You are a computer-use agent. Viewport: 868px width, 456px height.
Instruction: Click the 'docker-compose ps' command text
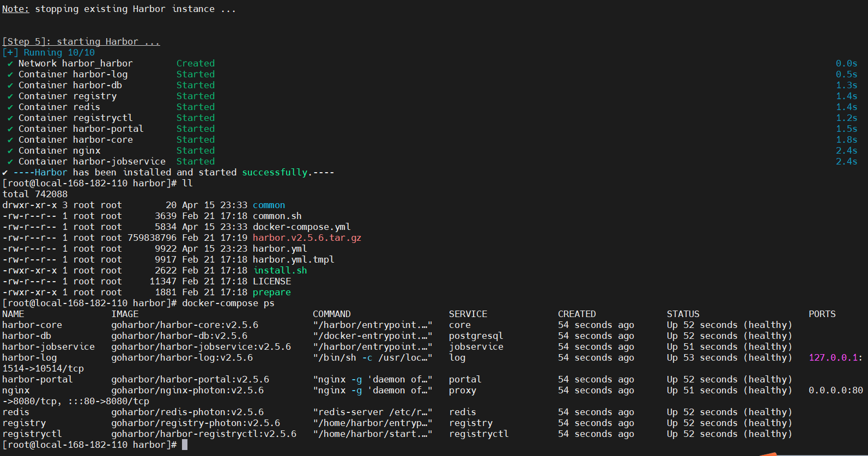228,303
